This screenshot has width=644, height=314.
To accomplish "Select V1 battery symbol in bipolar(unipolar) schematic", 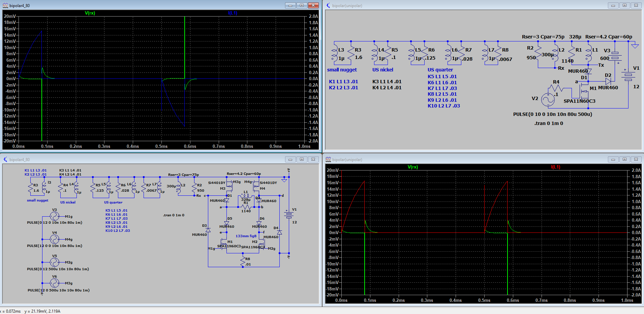I will [x=628, y=76].
